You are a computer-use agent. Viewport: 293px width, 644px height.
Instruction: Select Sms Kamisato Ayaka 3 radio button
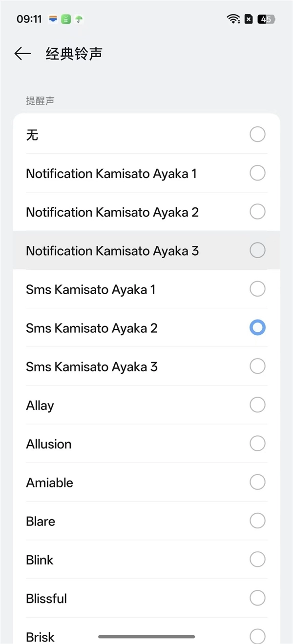tap(257, 366)
